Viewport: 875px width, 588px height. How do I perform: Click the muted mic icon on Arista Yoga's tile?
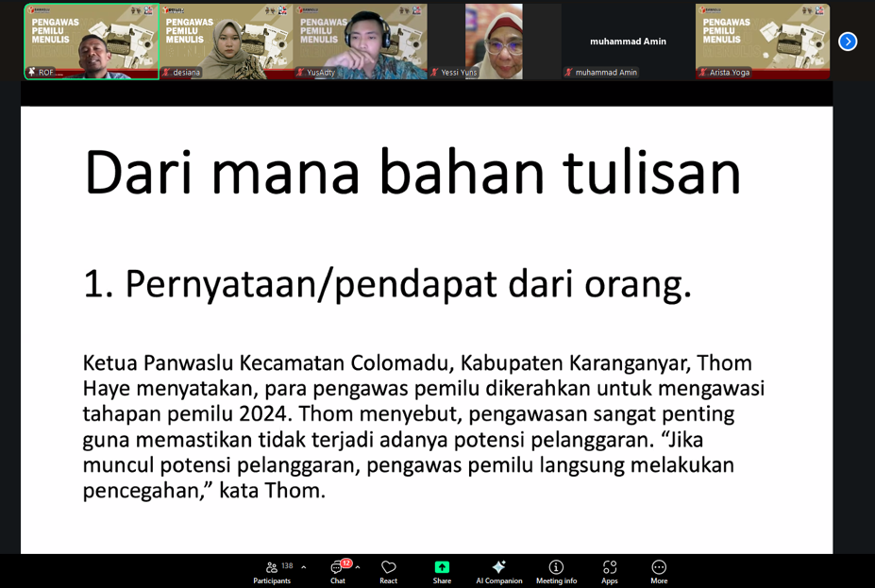(x=702, y=72)
